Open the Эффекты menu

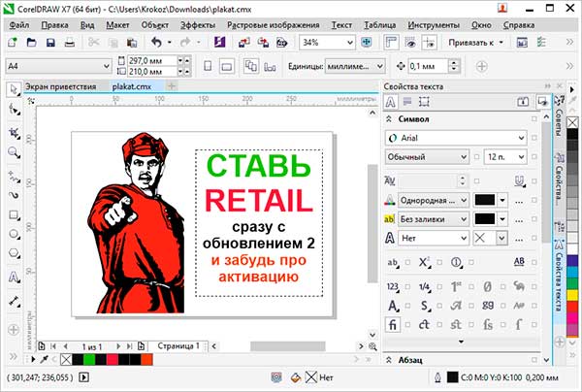[x=198, y=25]
